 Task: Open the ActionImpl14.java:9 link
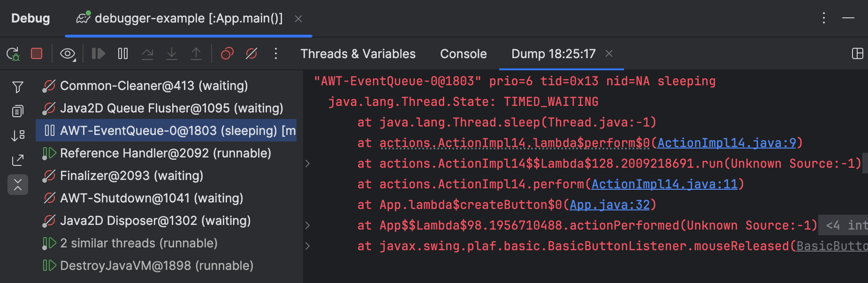click(727, 143)
